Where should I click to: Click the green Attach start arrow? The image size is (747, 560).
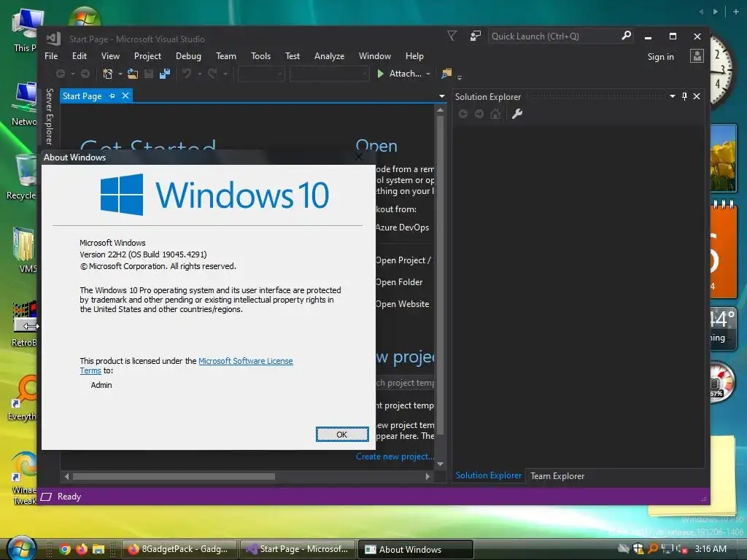(380, 74)
